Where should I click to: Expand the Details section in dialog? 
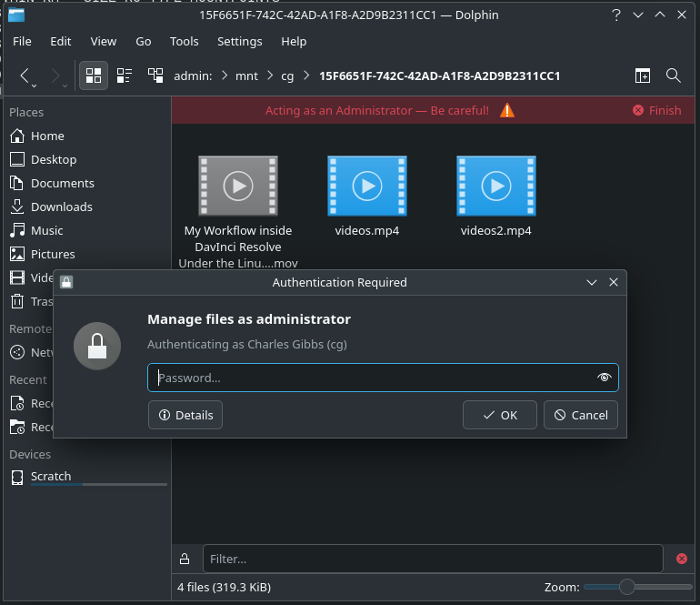point(185,415)
